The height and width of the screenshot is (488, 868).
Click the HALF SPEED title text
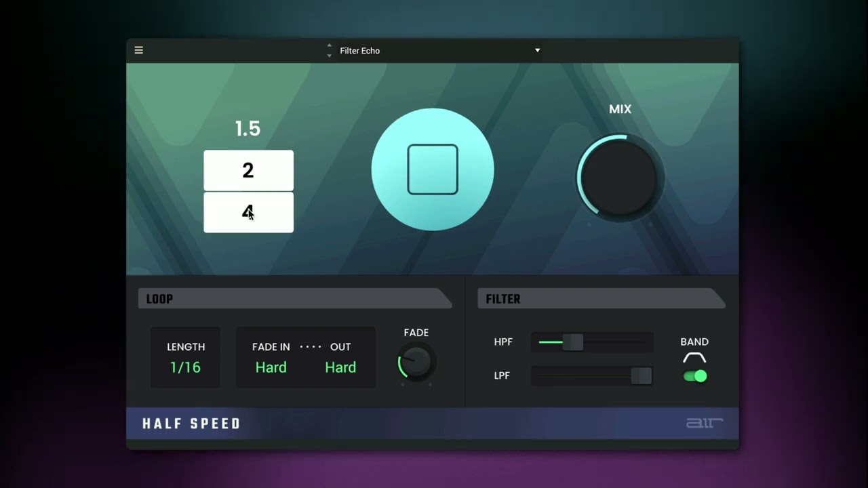coord(191,424)
